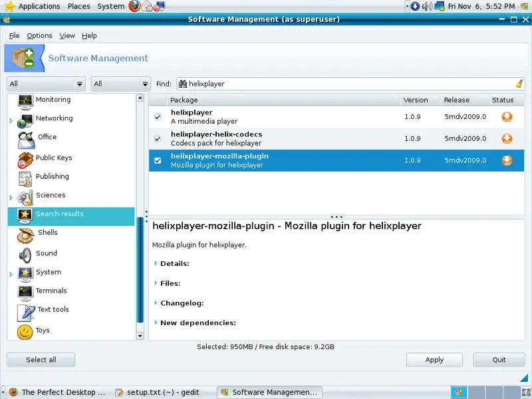The width and height of the screenshot is (532, 399).
Task: Uncheck the helixplayer-helix-codecs checkbox
Action: pyautogui.click(x=158, y=138)
